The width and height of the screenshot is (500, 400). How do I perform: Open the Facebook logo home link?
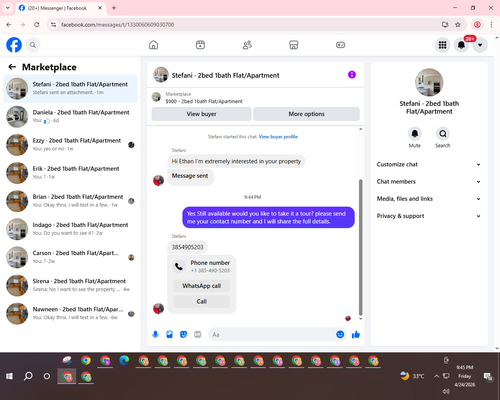click(14, 45)
